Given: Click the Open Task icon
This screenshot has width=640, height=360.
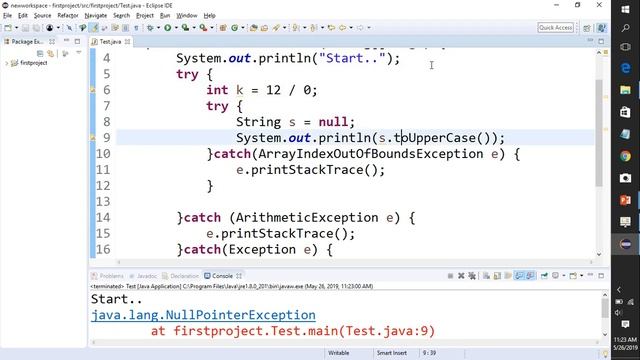Looking at the screenshot, I should (264, 28).
